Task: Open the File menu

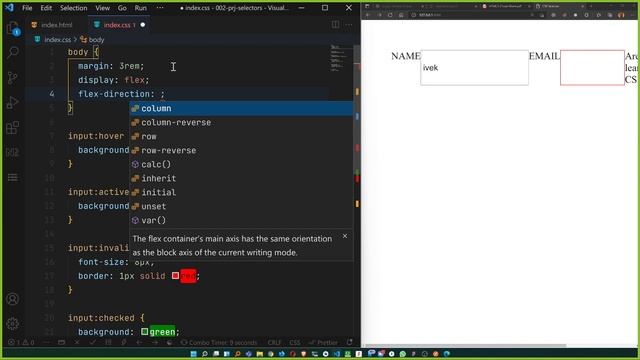Action: tap(27, 8)
